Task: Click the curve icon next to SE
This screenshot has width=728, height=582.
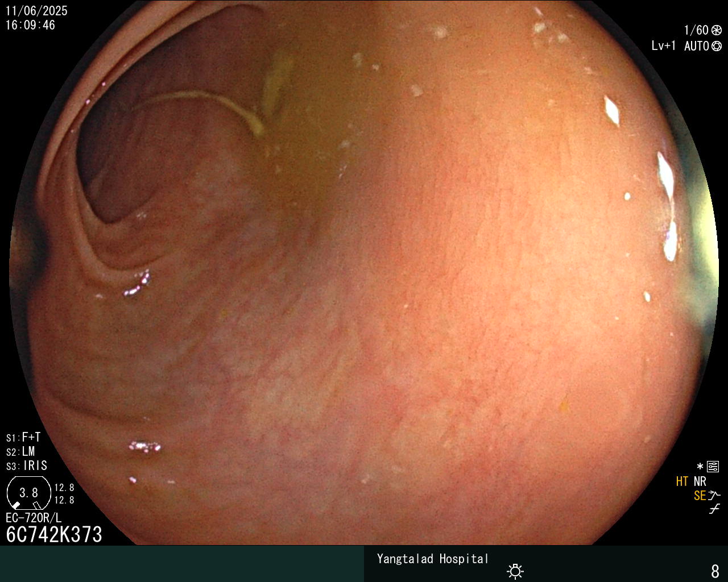Action: click(714, 496)
